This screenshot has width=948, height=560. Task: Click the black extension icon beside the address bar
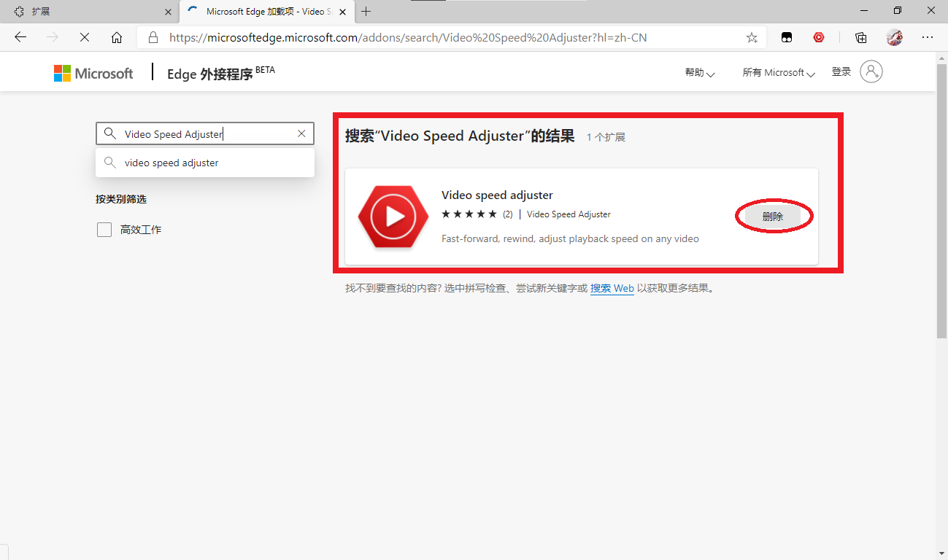click(787, 37)
